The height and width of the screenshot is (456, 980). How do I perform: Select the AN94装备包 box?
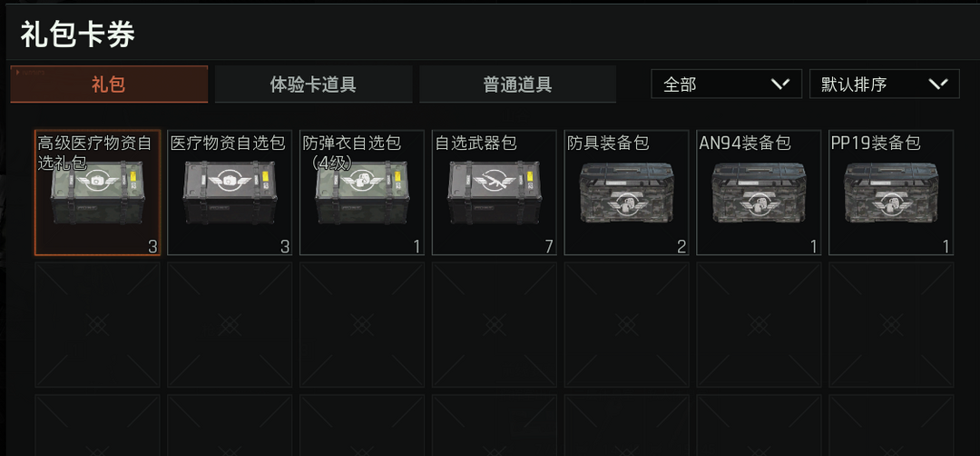pyautogui.click(x=759, y=193)
